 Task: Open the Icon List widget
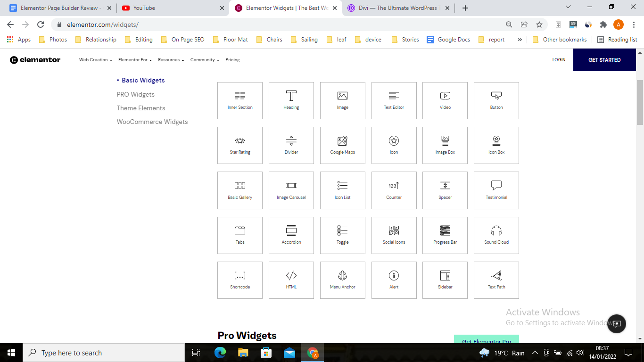[x=343, y=190]
